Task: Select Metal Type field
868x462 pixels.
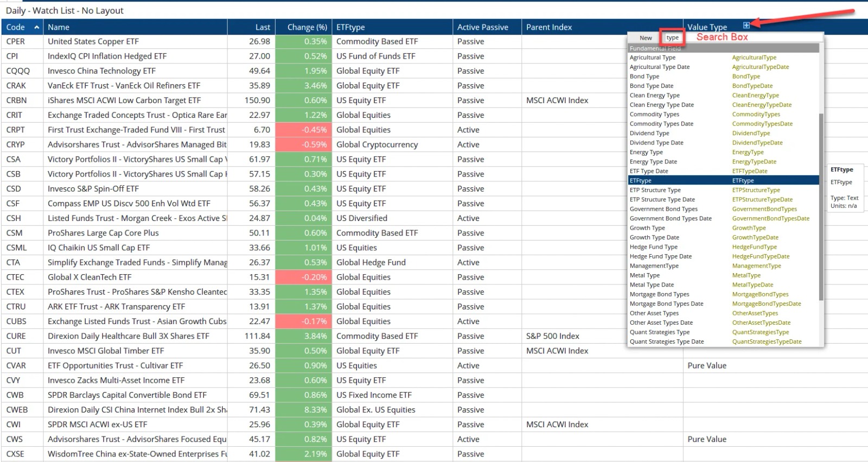Action: [x=723, y=275]
